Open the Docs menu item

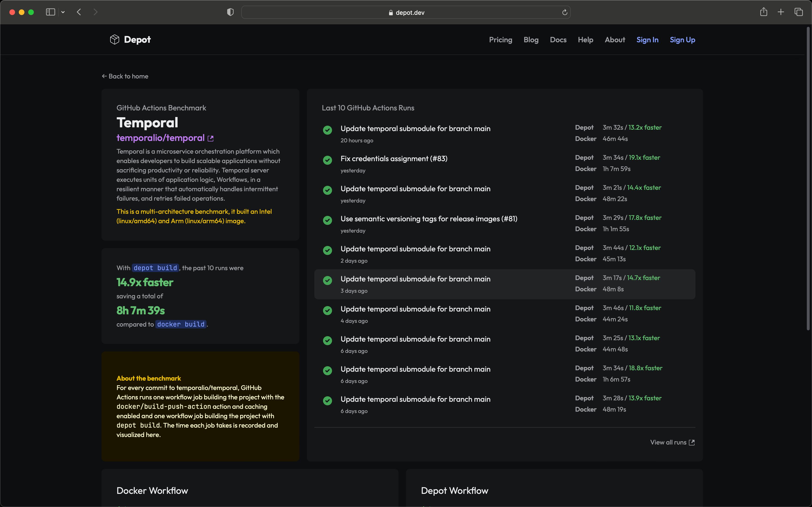(558, 39)
